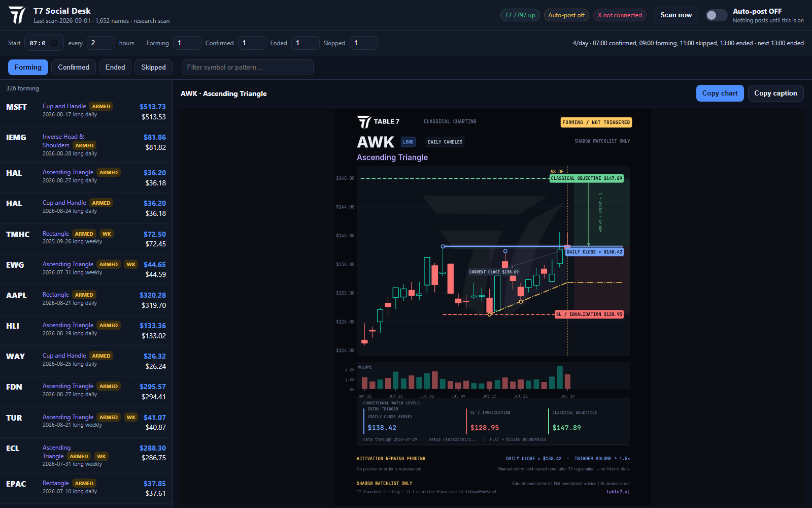Click the Forming count number field
The width and height of the screenshot is (812, 508).
[187, 43]
